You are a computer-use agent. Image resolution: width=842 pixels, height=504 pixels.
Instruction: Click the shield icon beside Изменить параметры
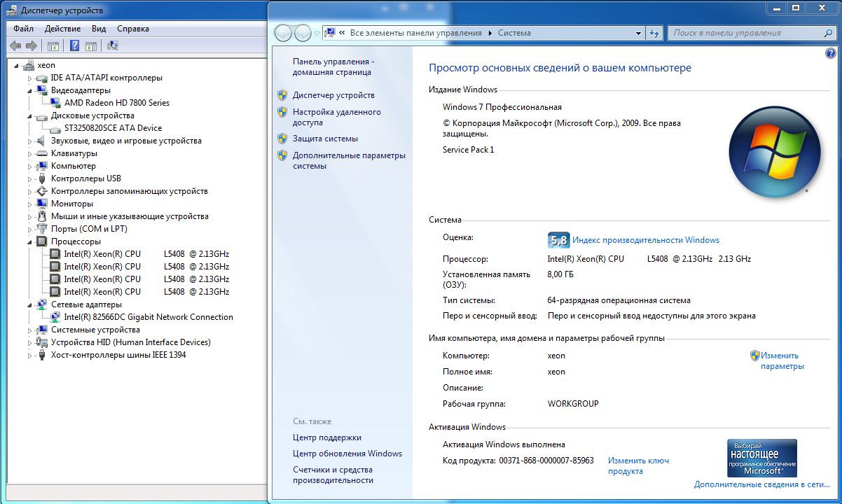pyautogui.click(x=755, y=356)
